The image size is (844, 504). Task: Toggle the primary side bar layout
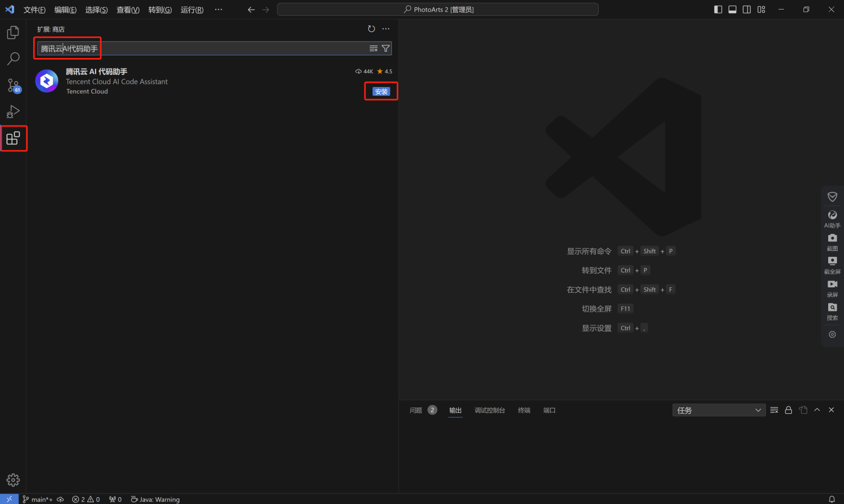pos(718,9)
